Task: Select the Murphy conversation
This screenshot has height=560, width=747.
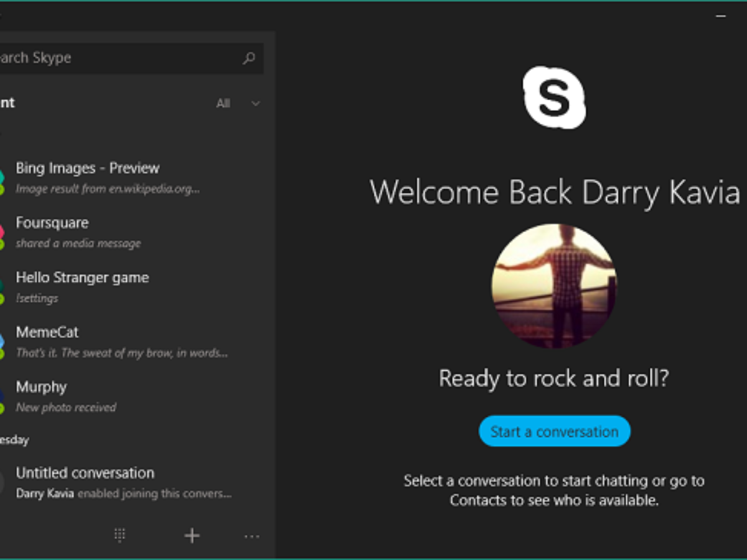Action: pos(137,396)
